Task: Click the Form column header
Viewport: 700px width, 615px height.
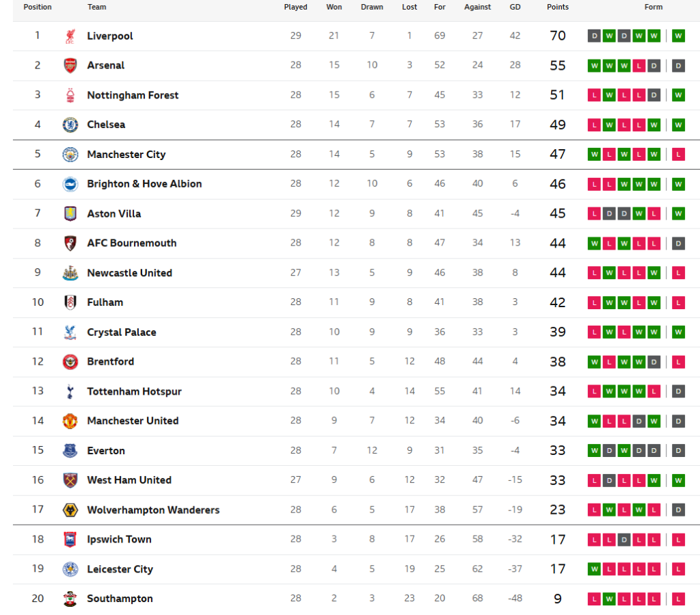Action: 654,7
